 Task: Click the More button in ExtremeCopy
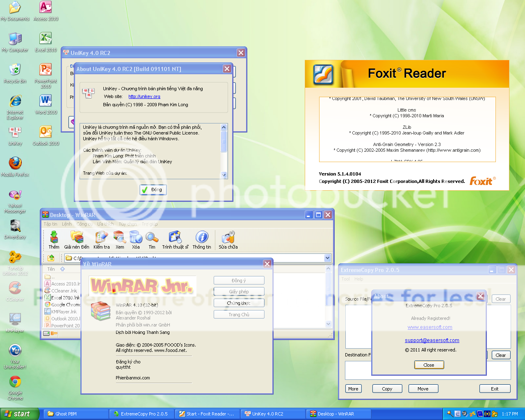tap(353, 389)
